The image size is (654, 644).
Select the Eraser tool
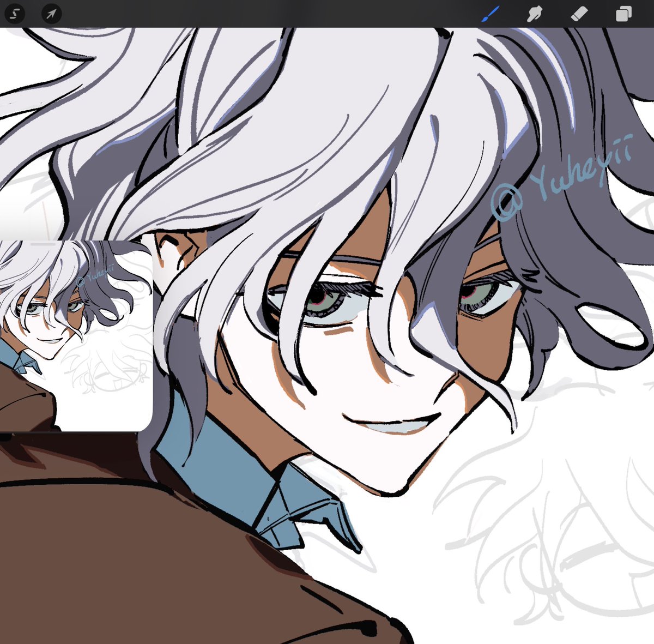[x=579, y=14]
